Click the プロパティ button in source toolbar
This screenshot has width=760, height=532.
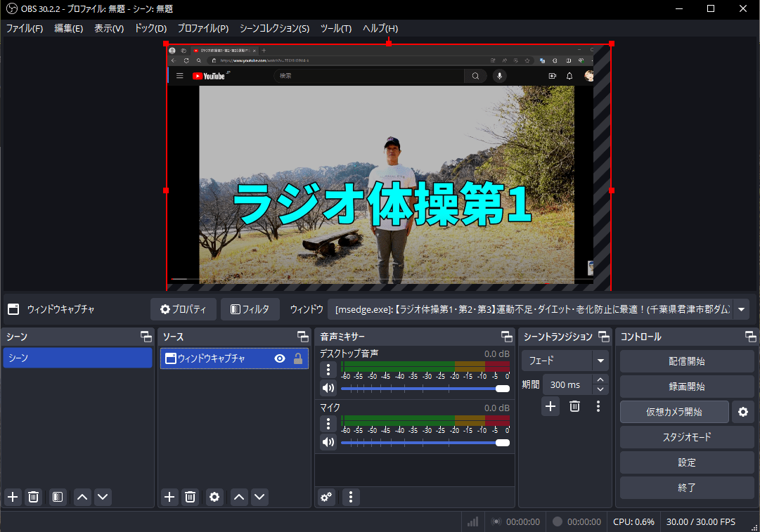point(183,309)
